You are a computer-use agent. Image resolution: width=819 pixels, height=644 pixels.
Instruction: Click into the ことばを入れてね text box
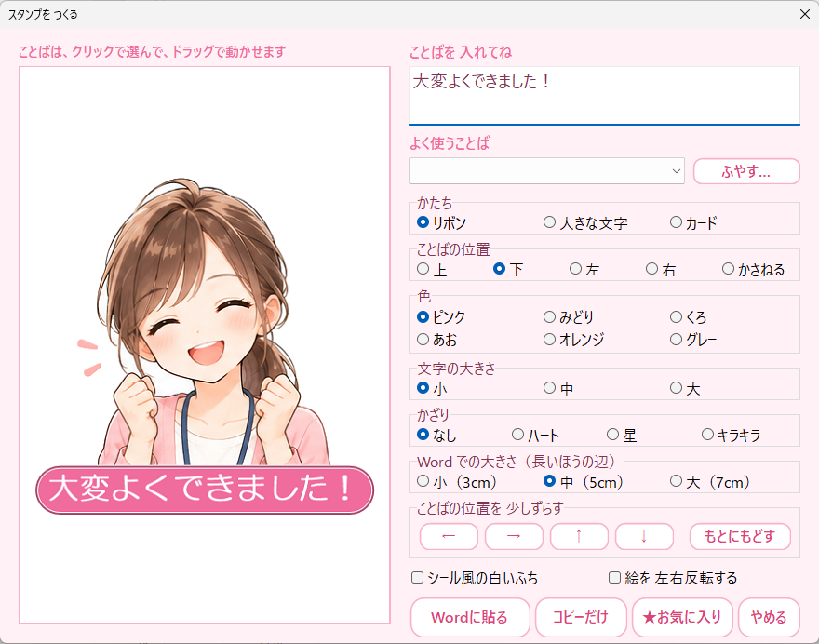tap(605, 96)
